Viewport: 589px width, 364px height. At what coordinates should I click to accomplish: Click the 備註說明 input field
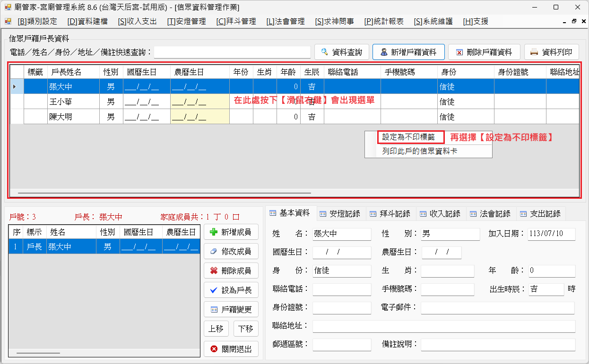(x=498, y=345)
